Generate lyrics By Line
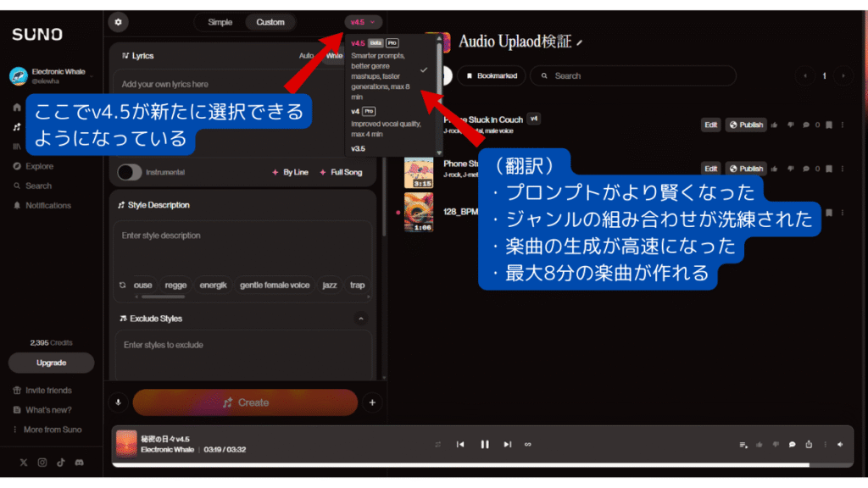This screenshot has height=488, width=868. tap(290, 172)
